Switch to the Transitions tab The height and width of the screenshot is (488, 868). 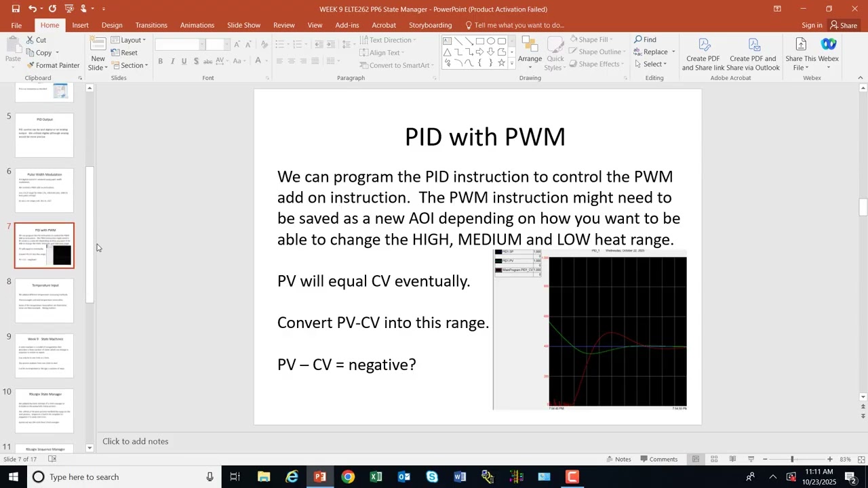click(x=151, y=25)
